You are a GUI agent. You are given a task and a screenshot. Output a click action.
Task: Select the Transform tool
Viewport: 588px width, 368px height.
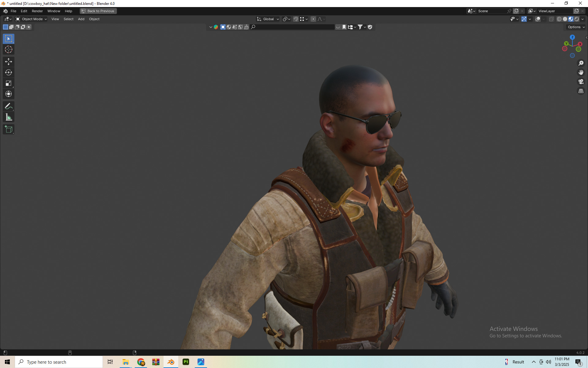(9, 94)
